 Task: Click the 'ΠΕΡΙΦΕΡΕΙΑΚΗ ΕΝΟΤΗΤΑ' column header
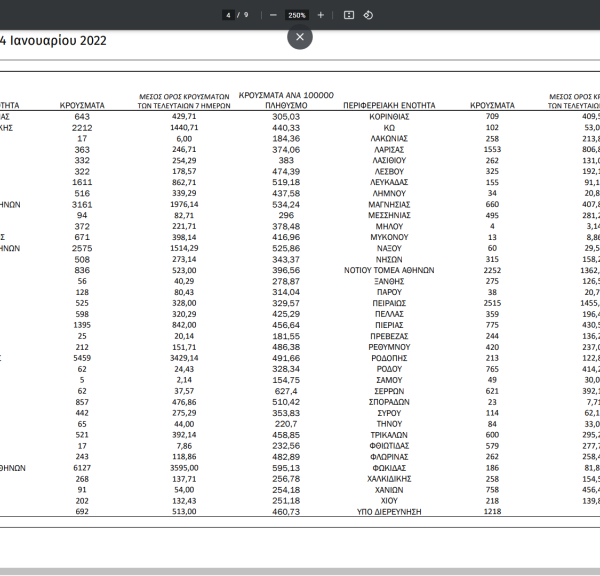[389, 105]
